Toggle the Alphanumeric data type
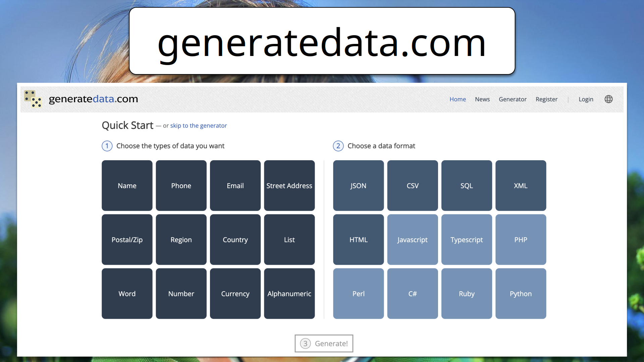 [x=289, y=294]
